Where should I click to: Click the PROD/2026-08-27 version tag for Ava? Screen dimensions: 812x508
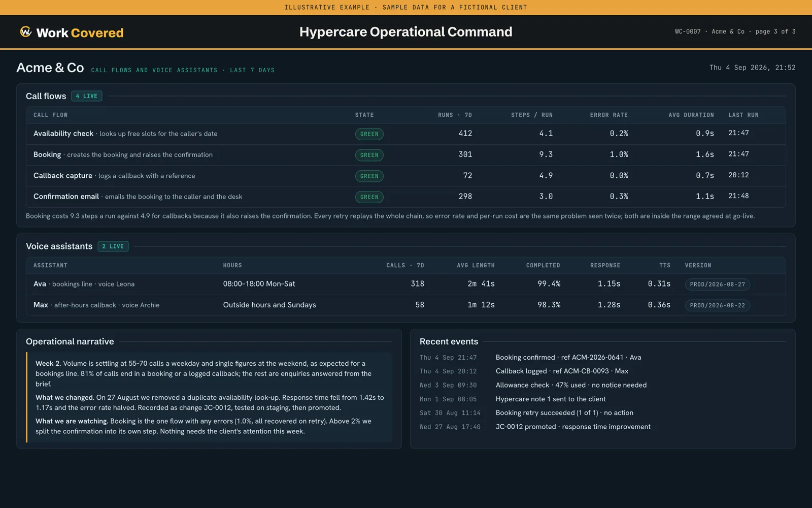pos(718,284)
